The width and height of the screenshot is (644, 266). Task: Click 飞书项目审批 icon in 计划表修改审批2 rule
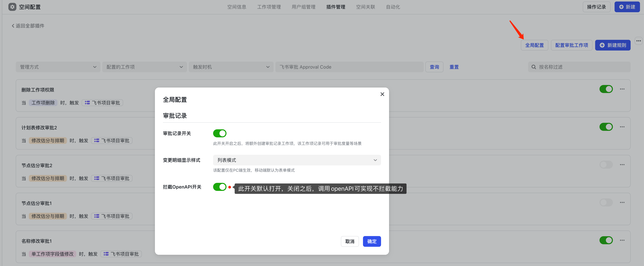97,141
